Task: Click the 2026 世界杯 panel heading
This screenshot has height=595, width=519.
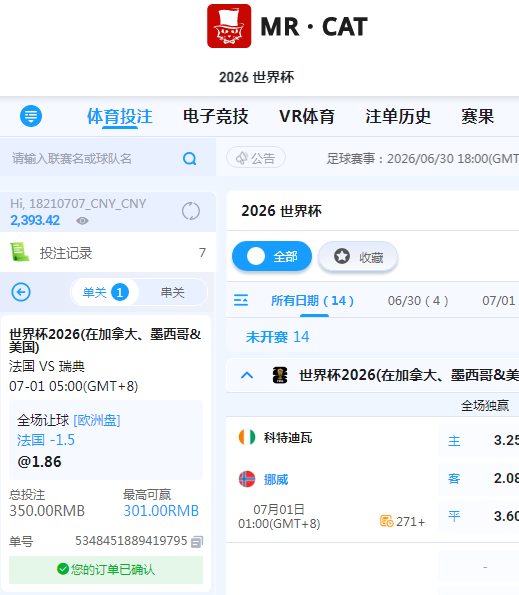Action: (x=281, y=211)
